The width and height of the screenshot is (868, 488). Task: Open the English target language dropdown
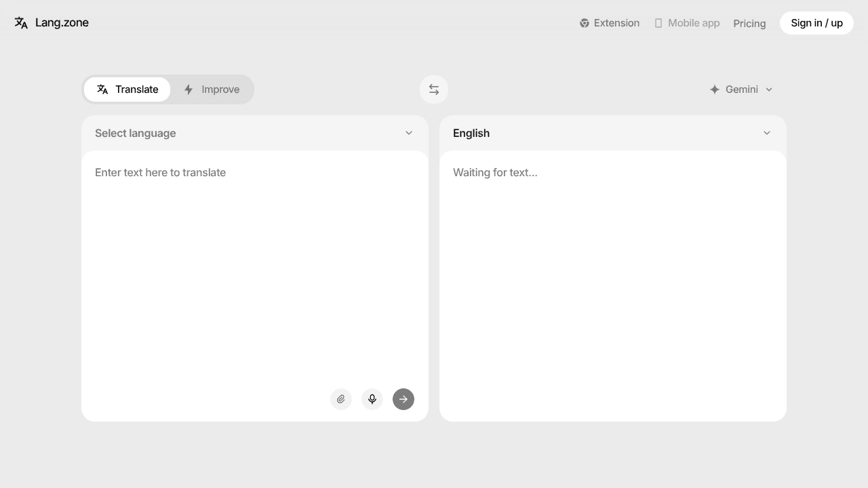(613, 133)
